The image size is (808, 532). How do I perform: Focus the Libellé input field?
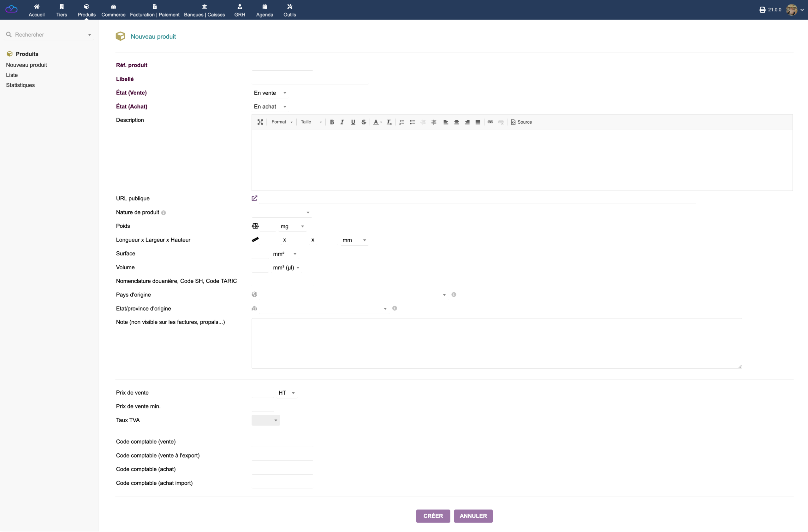[310, 79]
